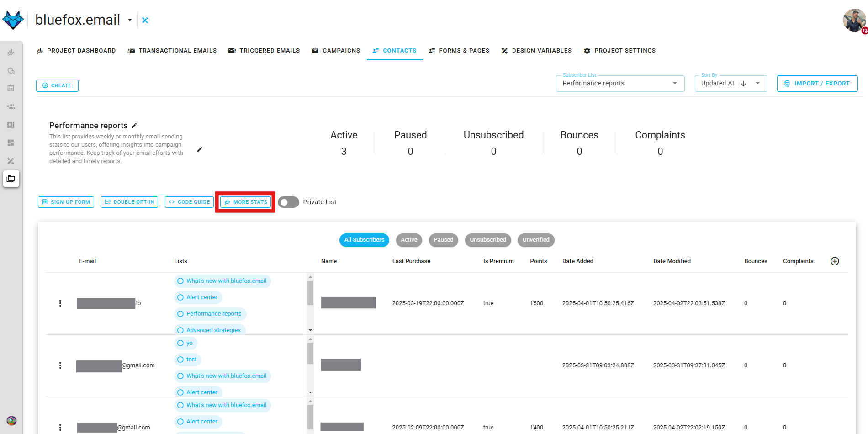
Task: Click the More Stats button
Action: (x=245, y=202)
